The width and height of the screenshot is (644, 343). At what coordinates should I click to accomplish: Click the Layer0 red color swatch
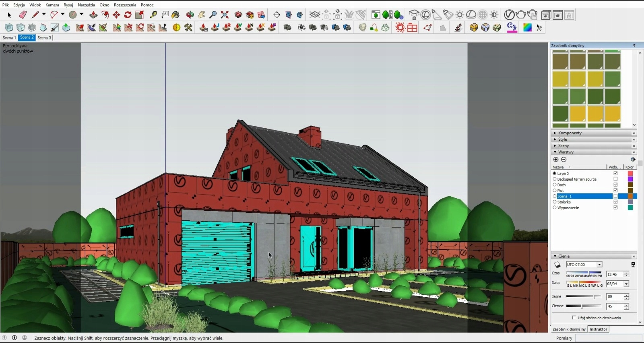click(x=630, y=173)
